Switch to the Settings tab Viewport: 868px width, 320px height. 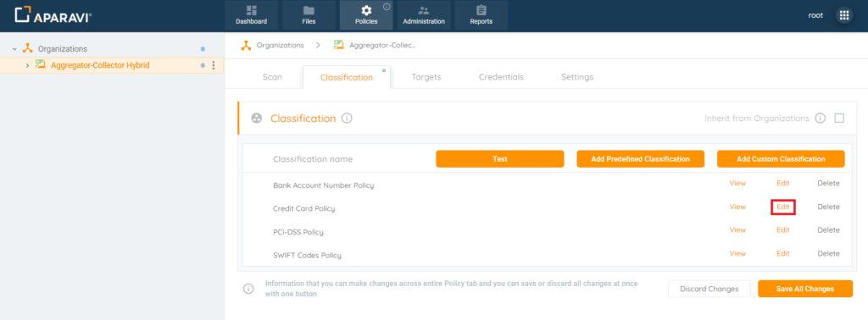577,77
